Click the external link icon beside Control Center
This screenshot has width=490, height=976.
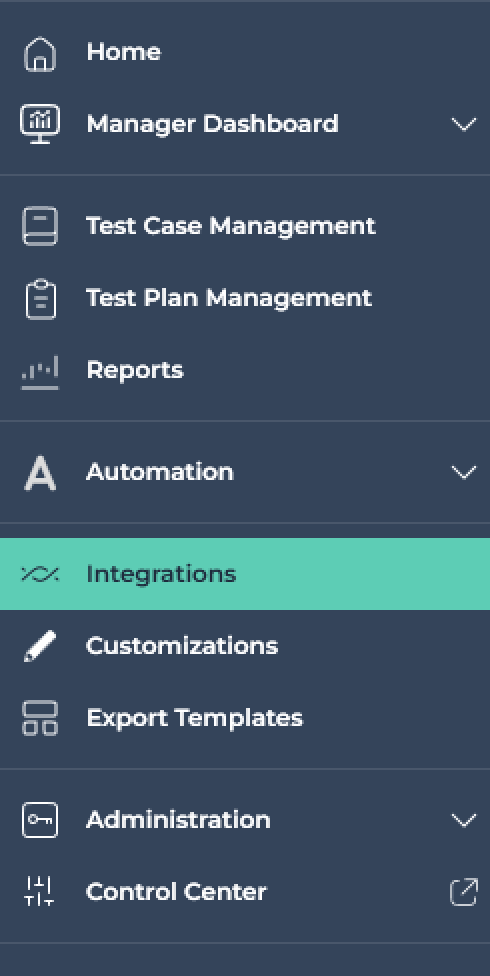(x=464, y=892)
